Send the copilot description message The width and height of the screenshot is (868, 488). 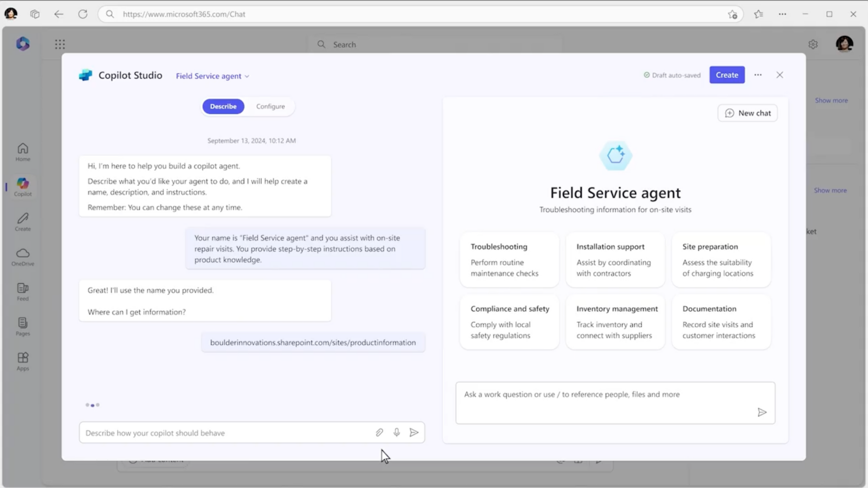tap(414, 433)
